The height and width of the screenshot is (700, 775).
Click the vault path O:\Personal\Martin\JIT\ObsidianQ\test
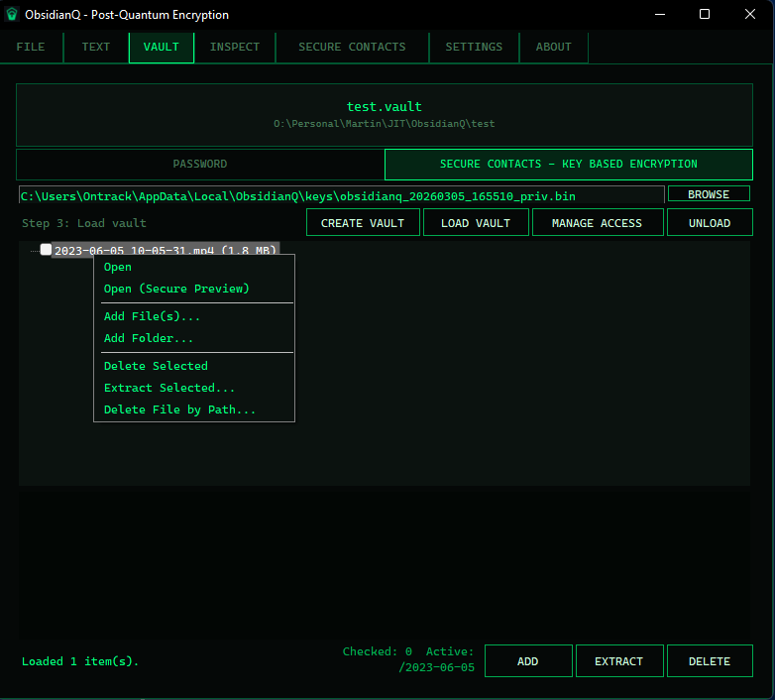[x=385, y=124]
